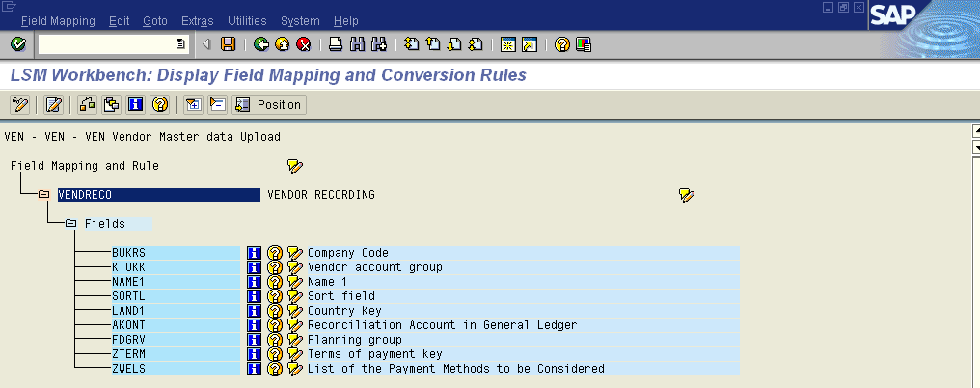The width and height of the screenshot is (980, 388).
Task: Click the red Cancel icon
Action: [304, 44]
